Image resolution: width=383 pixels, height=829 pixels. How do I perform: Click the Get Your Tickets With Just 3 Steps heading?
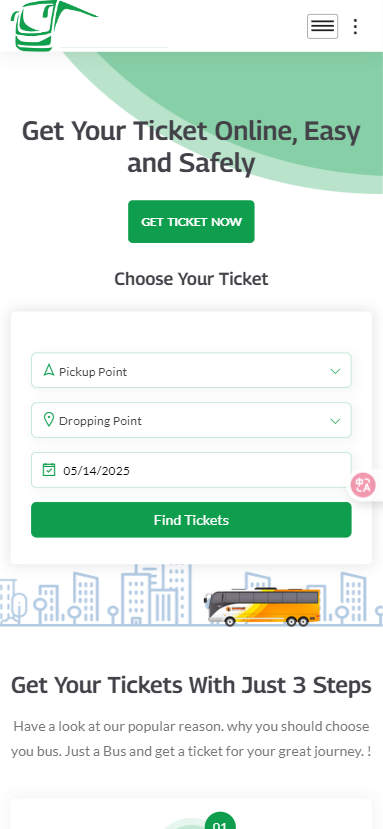click(x=191, y=685)
